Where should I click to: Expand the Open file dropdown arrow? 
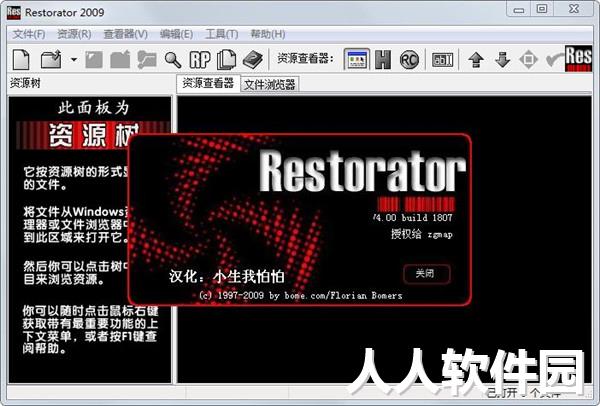click(73, 60)
